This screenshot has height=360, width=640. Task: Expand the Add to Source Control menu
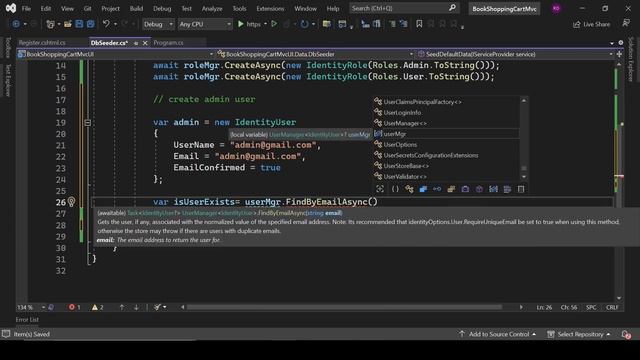pyautogui.click(x=498, y=334)
